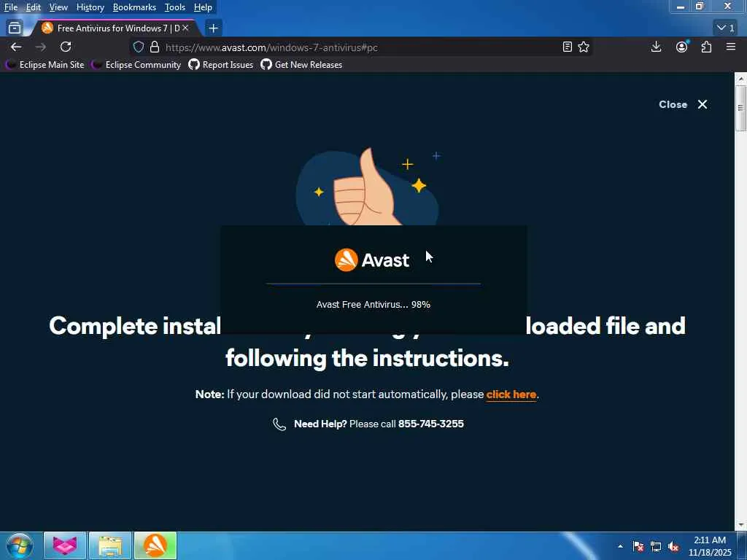Open Eclipse Community bookmark
Screen dimensions: 747x560
(136, 65)
